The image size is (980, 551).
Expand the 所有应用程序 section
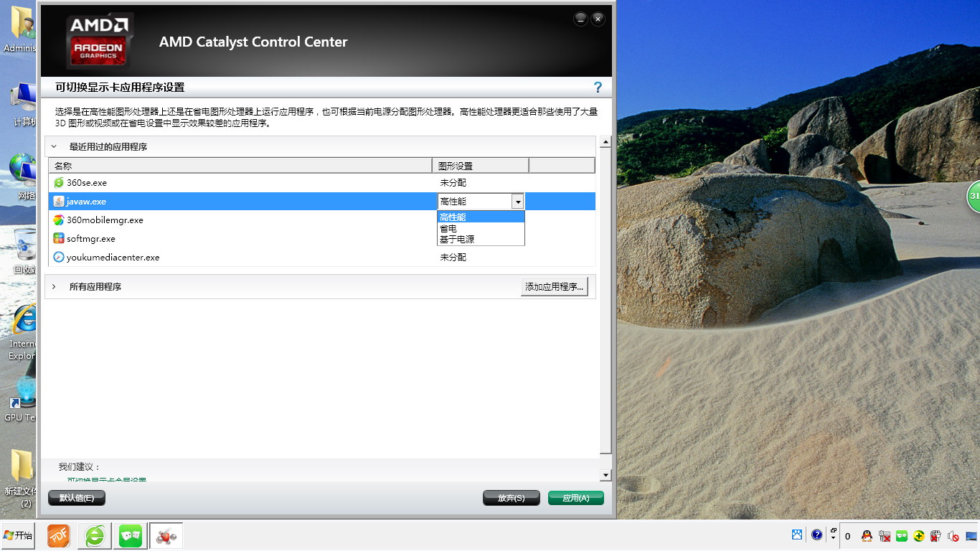point(54,286)
